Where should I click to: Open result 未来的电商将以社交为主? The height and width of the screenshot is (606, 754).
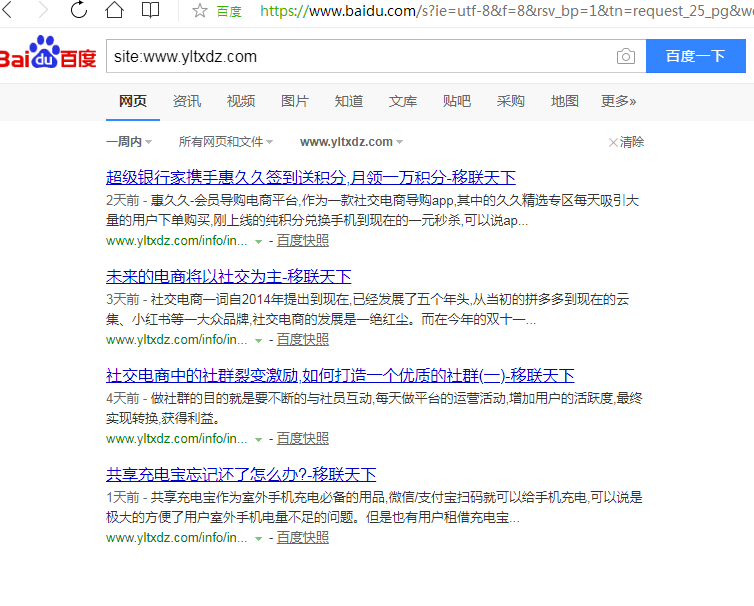[228, 277]
